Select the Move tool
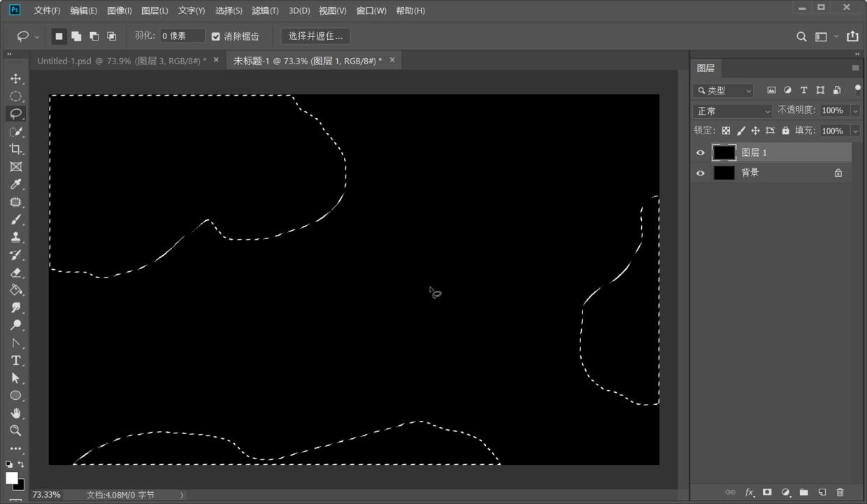 pos(15,79)
